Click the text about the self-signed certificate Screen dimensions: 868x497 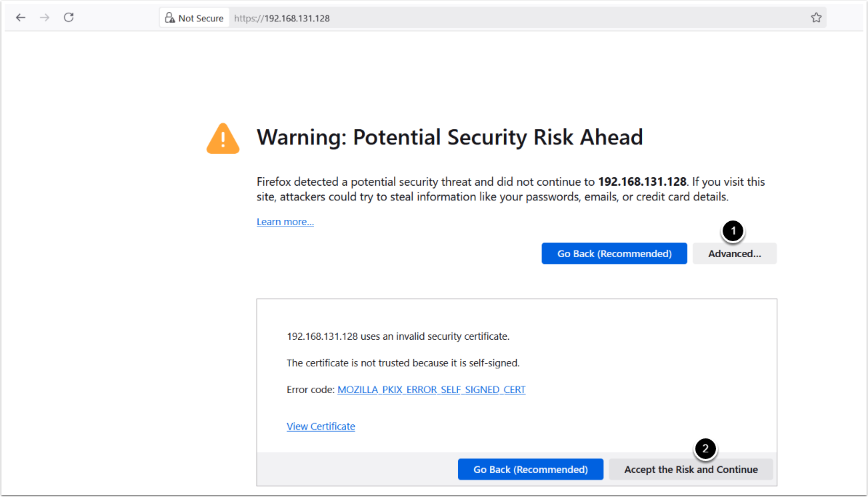(x=403, y=363)
